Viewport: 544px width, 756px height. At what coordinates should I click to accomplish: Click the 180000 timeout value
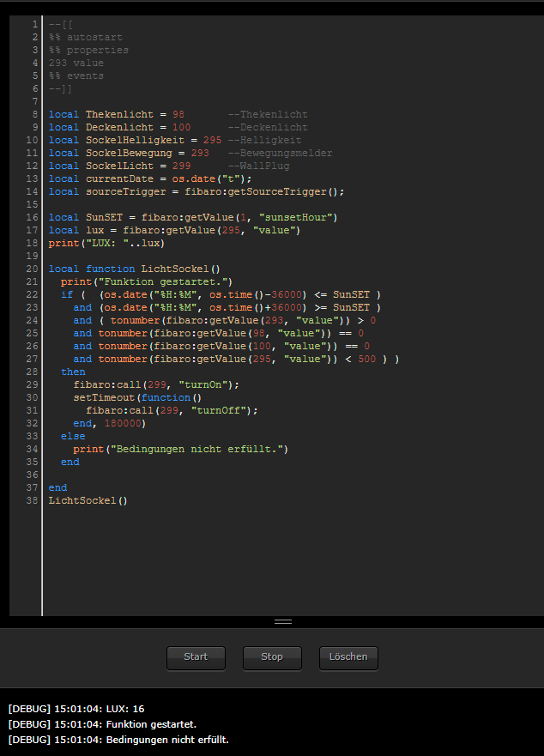(124, 424)
